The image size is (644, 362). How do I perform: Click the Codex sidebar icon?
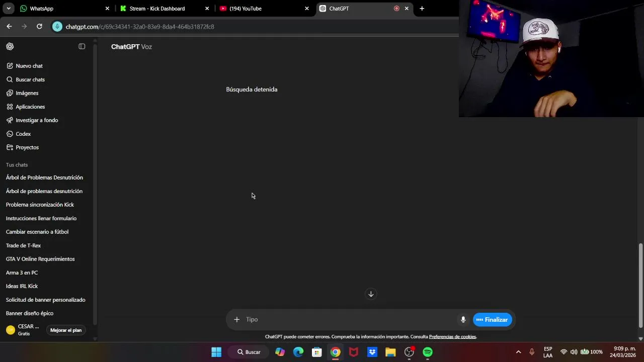(10, 134)
